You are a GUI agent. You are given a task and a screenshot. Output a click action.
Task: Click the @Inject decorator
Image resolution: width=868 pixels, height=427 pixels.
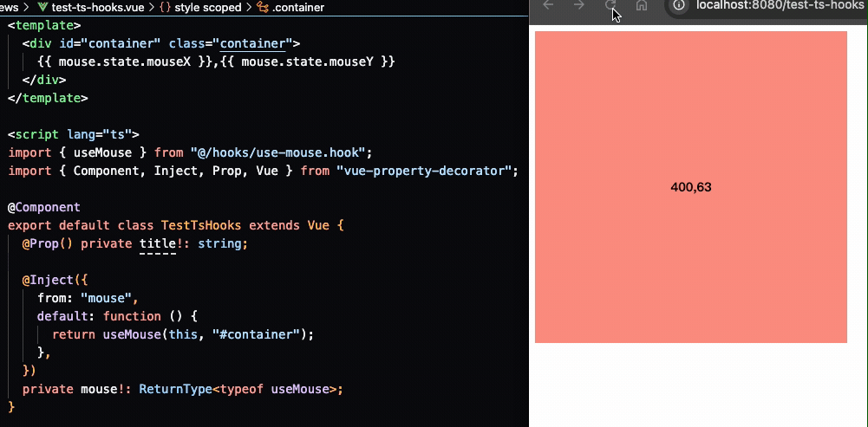pyautogui.click(x=49, y=281)
